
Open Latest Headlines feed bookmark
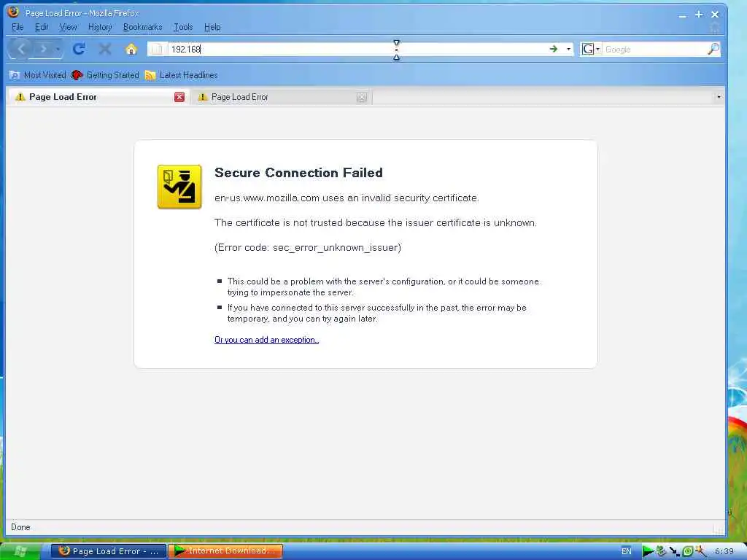click(182, 75)
